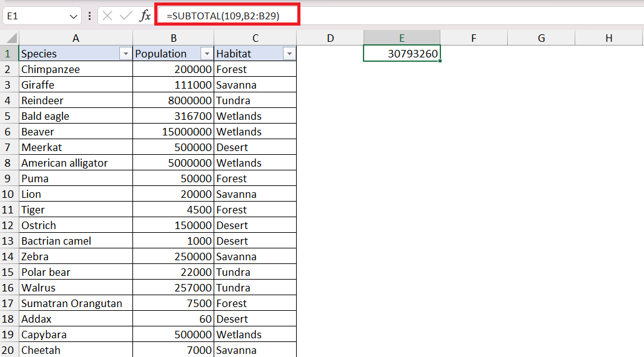Select Beaver population 15000000 cell
Screen dimensions: 644x357
coord(173,132)
